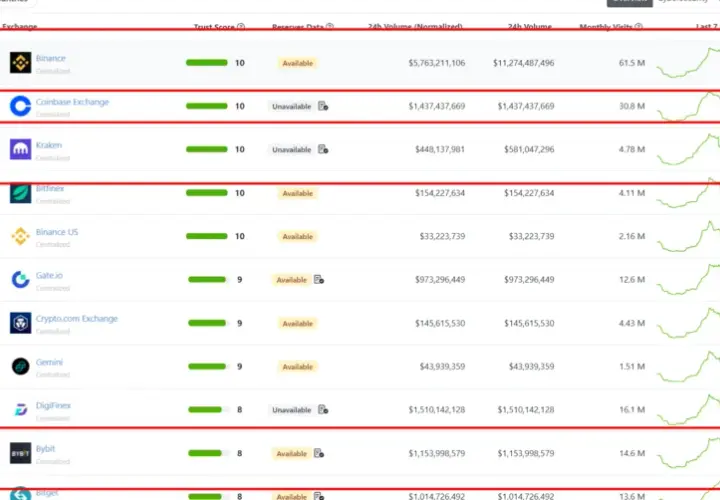Screen dimensions: 720x500
Task: Click the Gemini logo icon
Action: 21,366
